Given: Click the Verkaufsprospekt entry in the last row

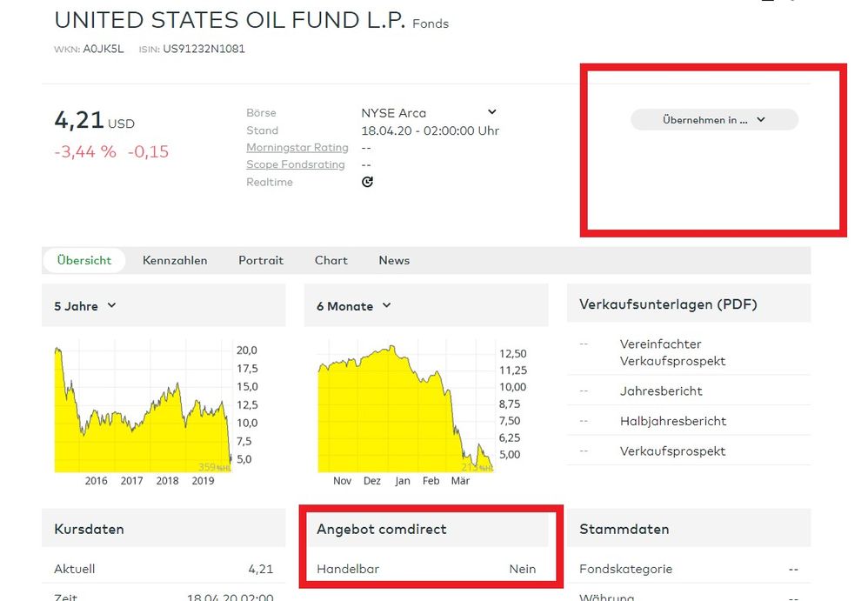Looking at the screenshot, I should coord(672,451).
